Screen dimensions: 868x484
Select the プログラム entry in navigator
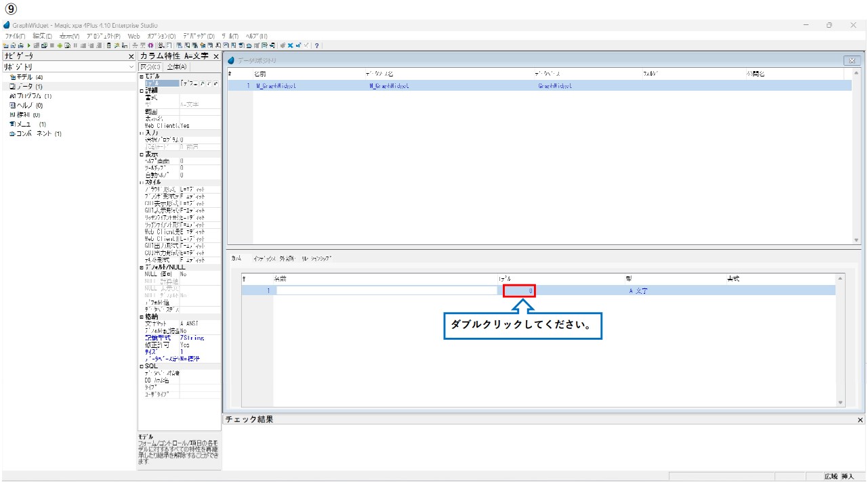coord(34,96)
